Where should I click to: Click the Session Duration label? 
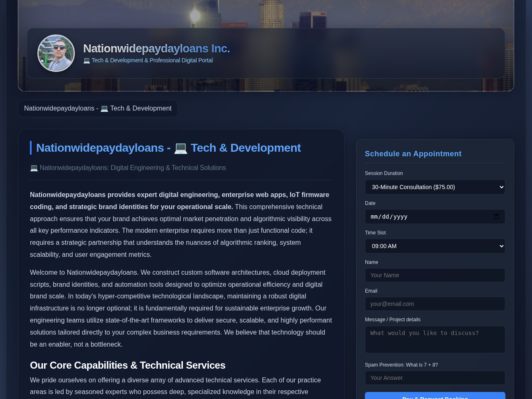pos(384,173)
